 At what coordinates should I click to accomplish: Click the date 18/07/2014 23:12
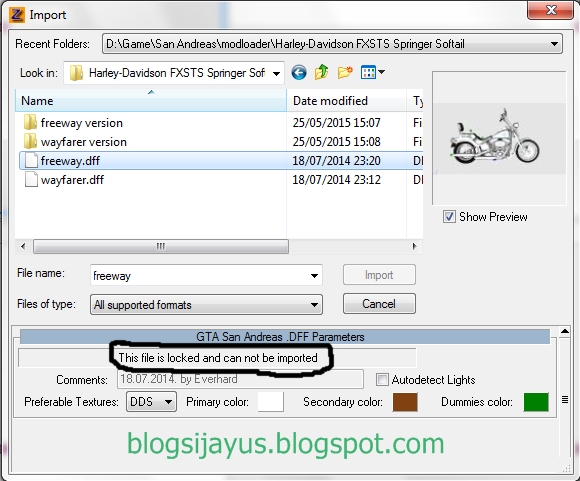click(336, 180)
